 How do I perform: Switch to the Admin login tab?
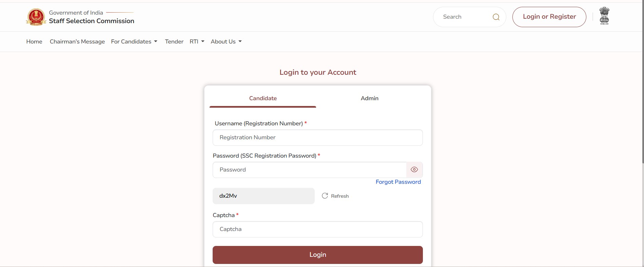[x=369, y=98]
